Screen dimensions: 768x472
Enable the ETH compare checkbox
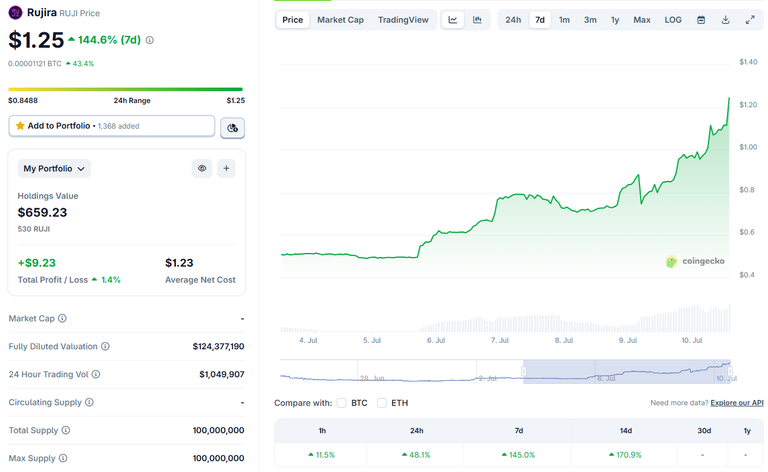(382, 403)
